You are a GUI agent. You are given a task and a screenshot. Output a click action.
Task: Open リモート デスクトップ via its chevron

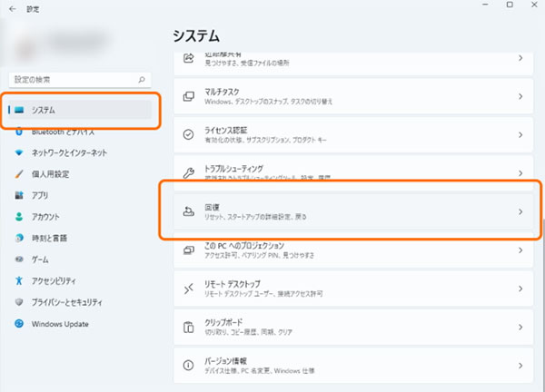click(520, 289)
